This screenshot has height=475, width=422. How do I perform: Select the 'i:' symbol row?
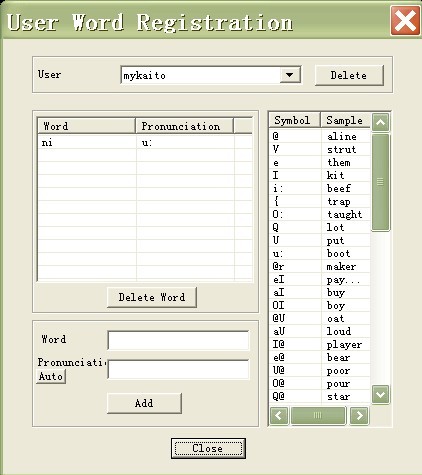(x=320, y=188)
